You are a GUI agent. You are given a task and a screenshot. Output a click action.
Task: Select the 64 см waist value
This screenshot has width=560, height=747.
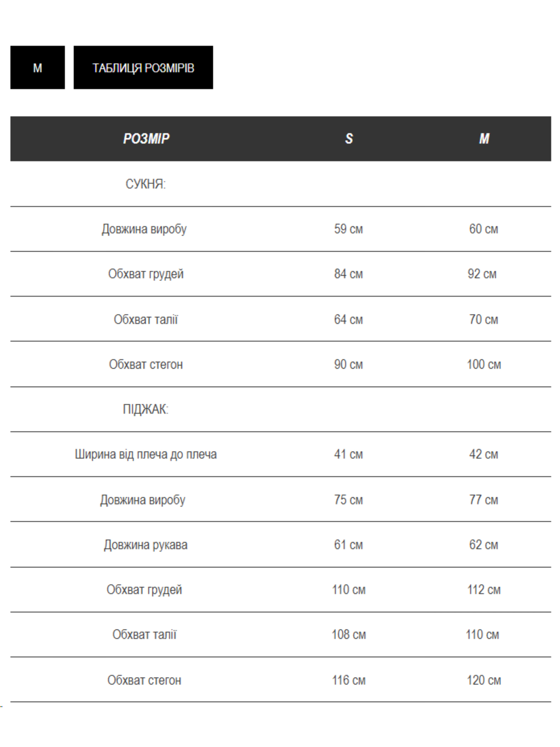click(348, 320)
